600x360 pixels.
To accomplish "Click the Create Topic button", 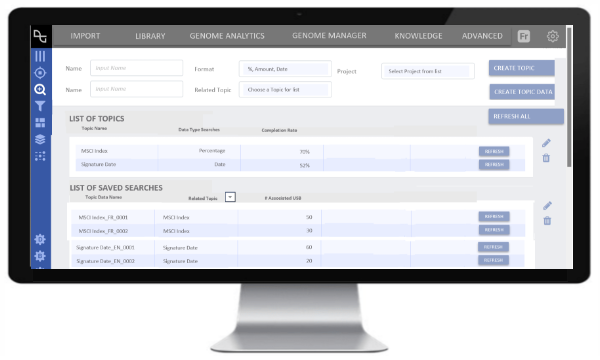I will pyautogui.click(x=522, y=68).
